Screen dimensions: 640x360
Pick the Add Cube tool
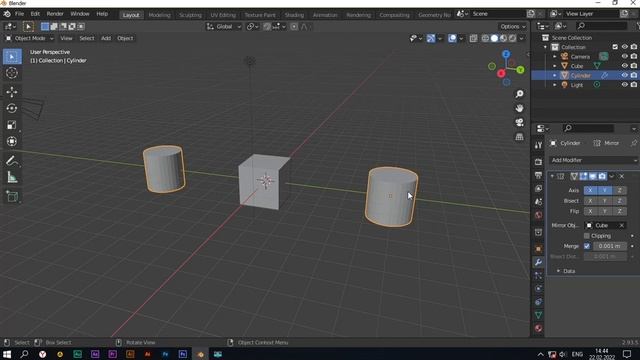pyautogui.click(x=12, y=197)
